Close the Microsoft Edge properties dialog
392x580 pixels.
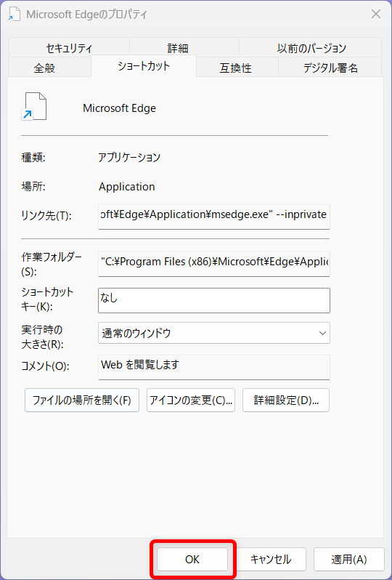(x=376, y=14)
